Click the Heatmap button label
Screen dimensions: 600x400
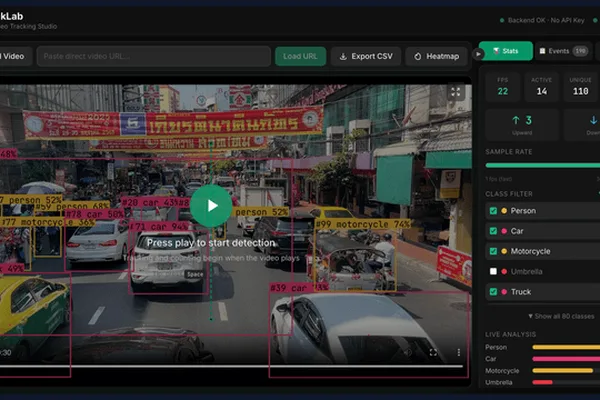[442, 56]
